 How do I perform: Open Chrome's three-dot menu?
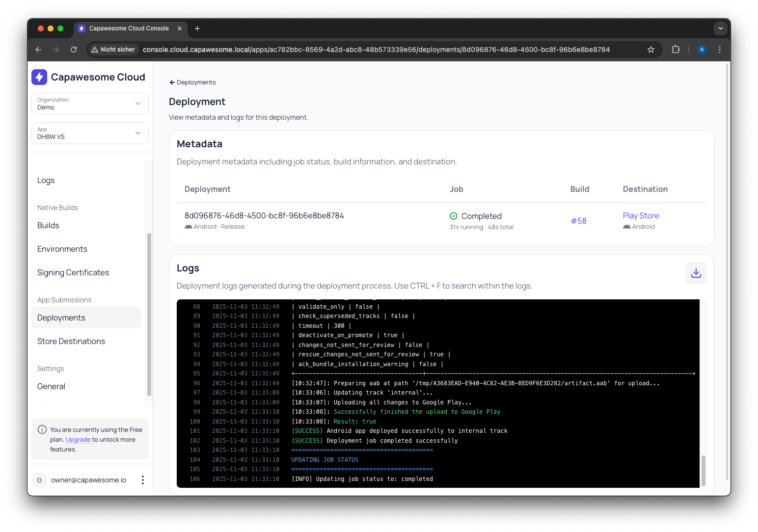click(x=720, y=50)
